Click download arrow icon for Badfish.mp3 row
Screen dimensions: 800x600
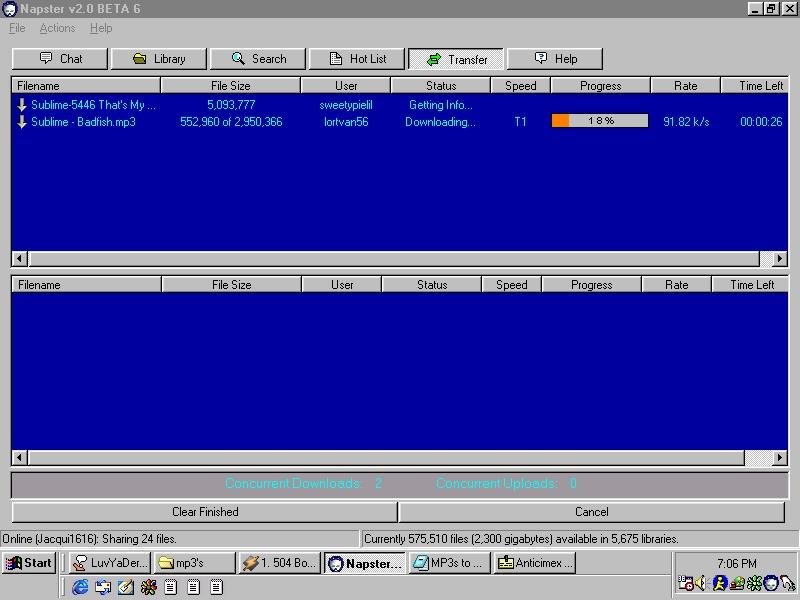pyautogui.click(x=22, y=122)
